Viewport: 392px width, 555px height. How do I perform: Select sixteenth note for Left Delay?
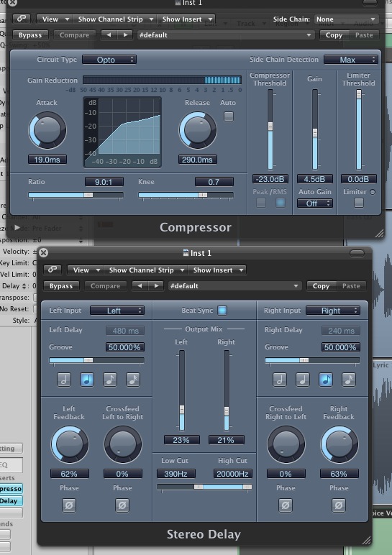pos(133,380)
